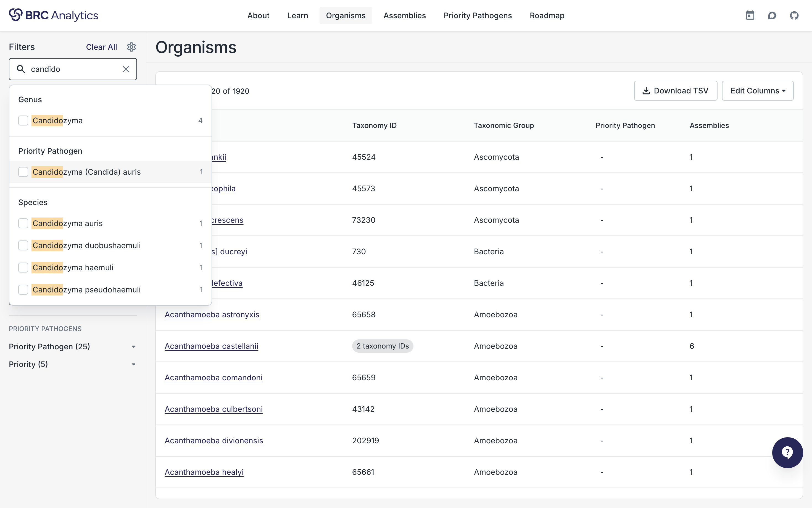Check the Candidozyma haemuli species checkbox
The image size is (812, 508).
[23, 268]
